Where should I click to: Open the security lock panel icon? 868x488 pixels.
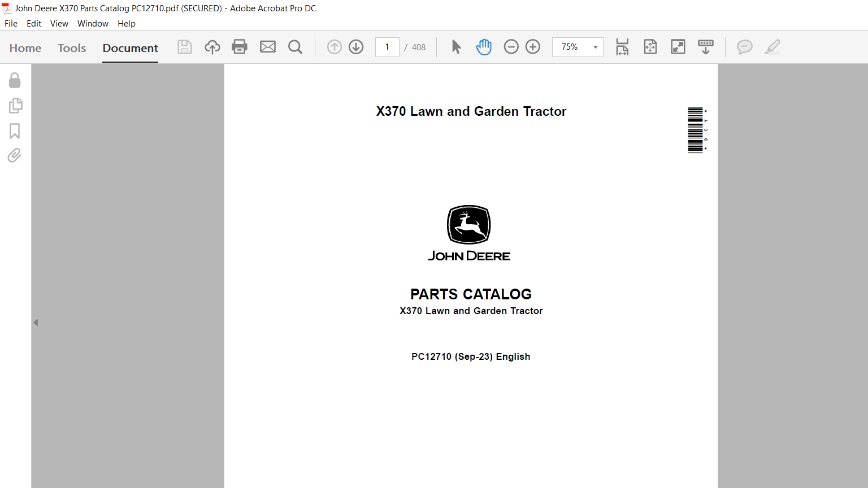point(15,80)
